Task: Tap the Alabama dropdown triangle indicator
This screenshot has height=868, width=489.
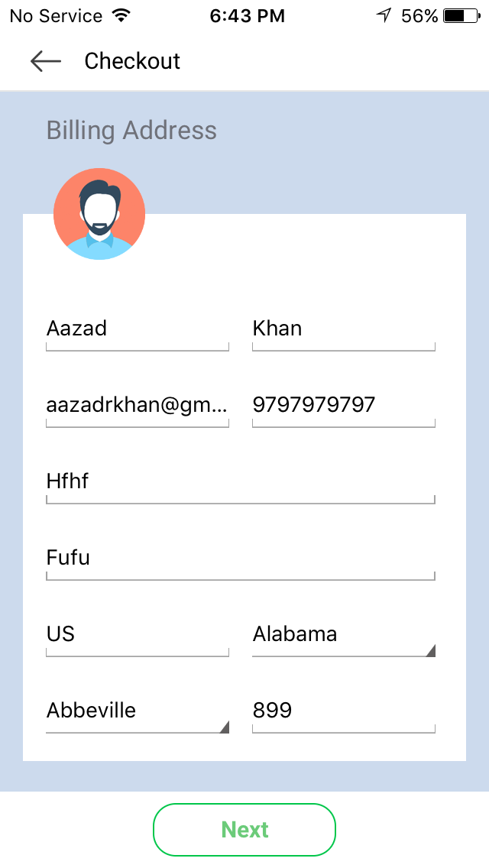Action: 430,650
